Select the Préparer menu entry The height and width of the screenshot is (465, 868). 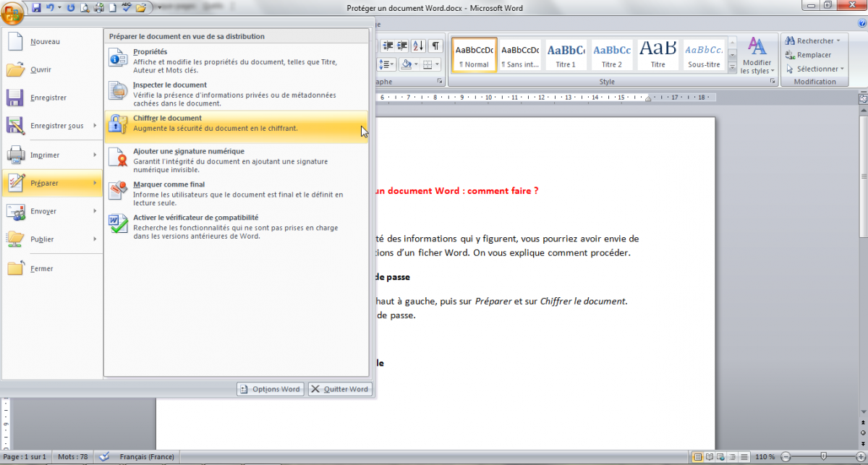click(x=52, y=183)
